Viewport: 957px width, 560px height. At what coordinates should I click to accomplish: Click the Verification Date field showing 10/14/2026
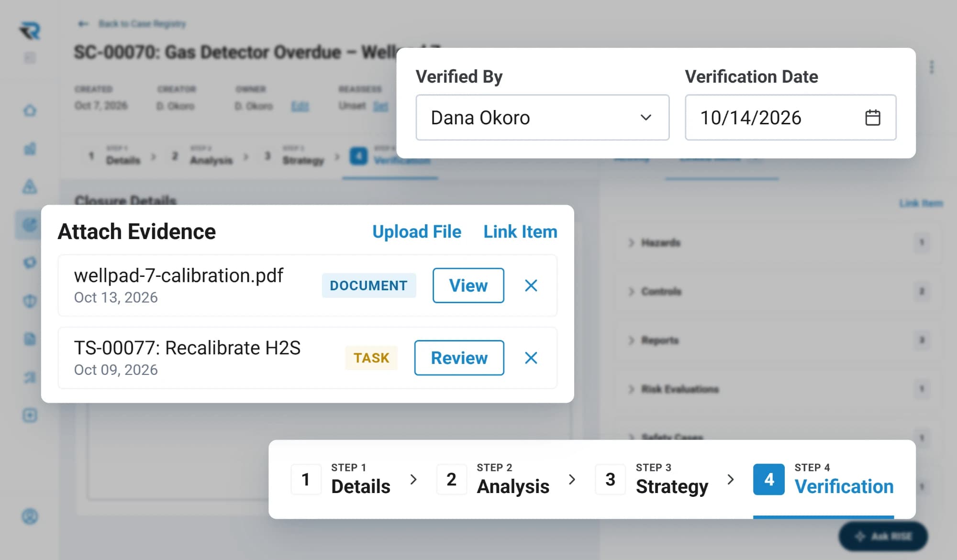(790, 117)
